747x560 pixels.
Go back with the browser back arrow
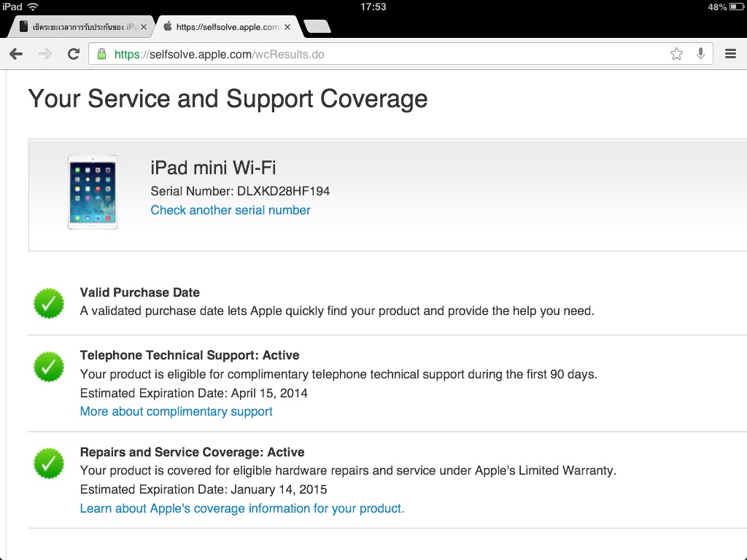[16, 54]
